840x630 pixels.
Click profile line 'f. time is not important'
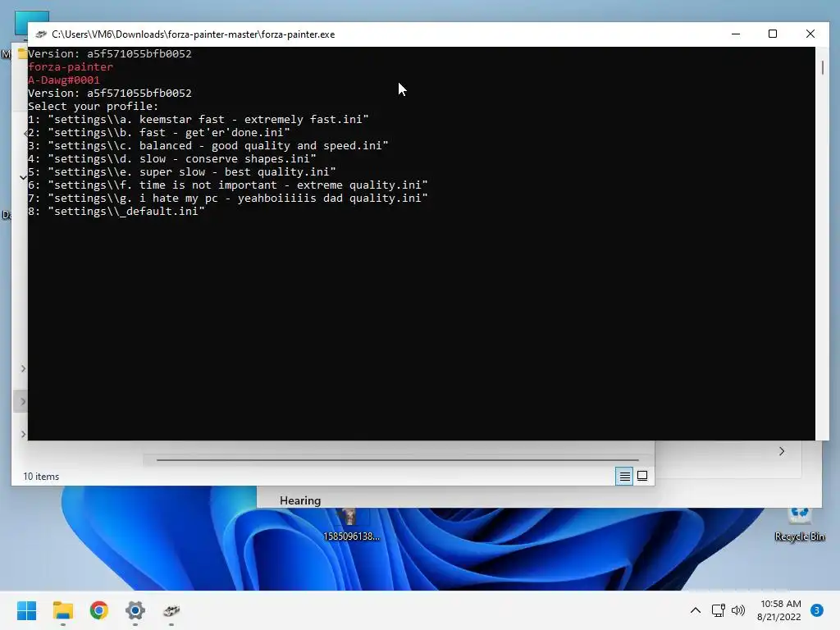[x=228, y=185]
